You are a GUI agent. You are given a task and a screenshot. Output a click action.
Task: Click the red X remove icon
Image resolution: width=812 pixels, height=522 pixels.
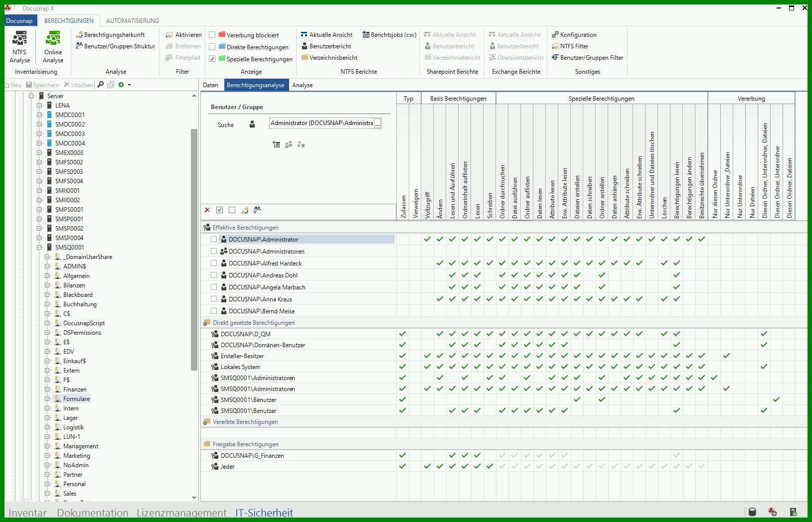[207, 210]
